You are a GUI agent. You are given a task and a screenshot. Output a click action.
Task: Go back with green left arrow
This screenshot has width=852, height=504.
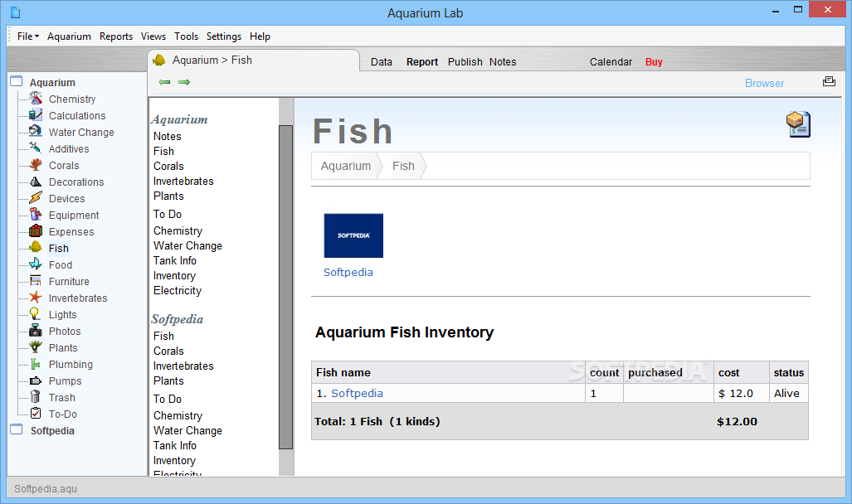[164, 82]
